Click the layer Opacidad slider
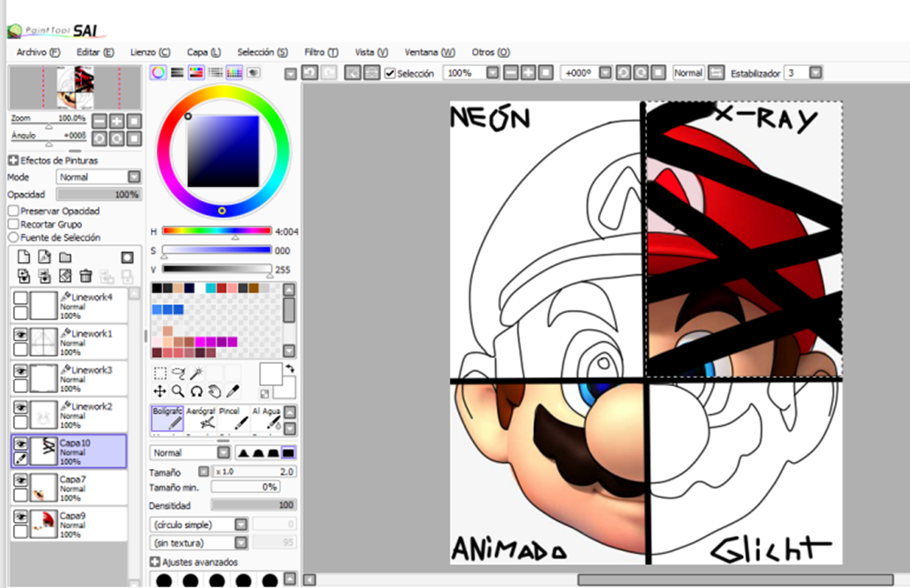Image resolution: width=910 pixels, height=588 pixels. [x=99, y=194]
